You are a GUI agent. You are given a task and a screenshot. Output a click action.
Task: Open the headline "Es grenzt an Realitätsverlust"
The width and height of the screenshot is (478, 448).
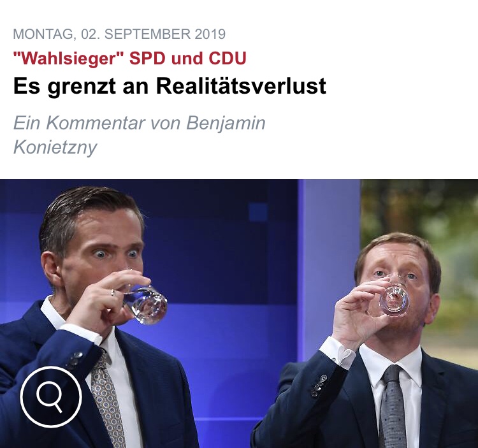click(x=170, y=86)
